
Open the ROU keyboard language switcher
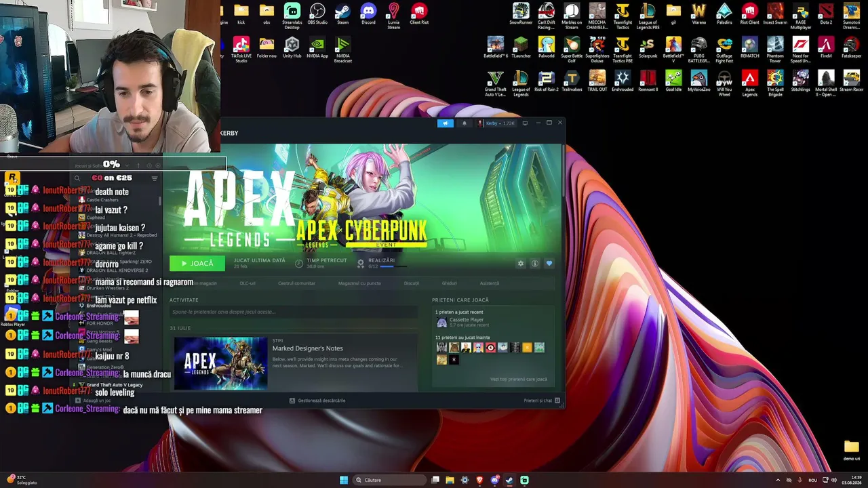tap(812, 480)
